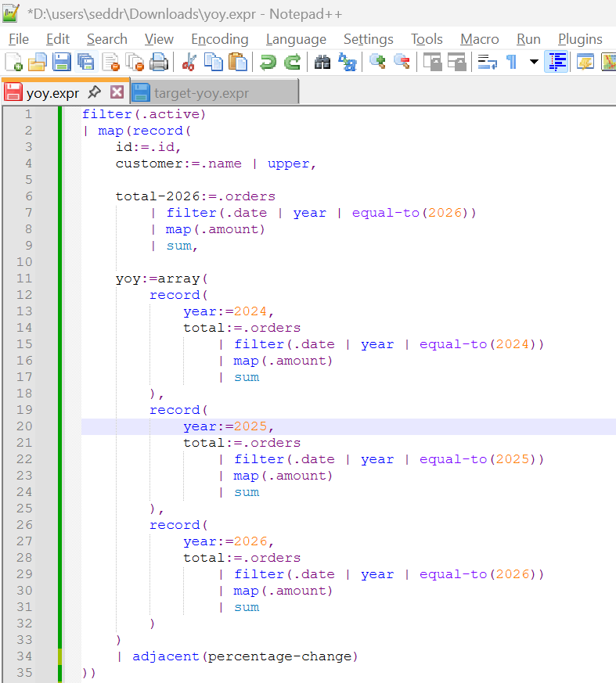Click 'equal-to(2025))' on line 22
The width and height of the screenshot is (616, 683).
click(x=481, y=459)
